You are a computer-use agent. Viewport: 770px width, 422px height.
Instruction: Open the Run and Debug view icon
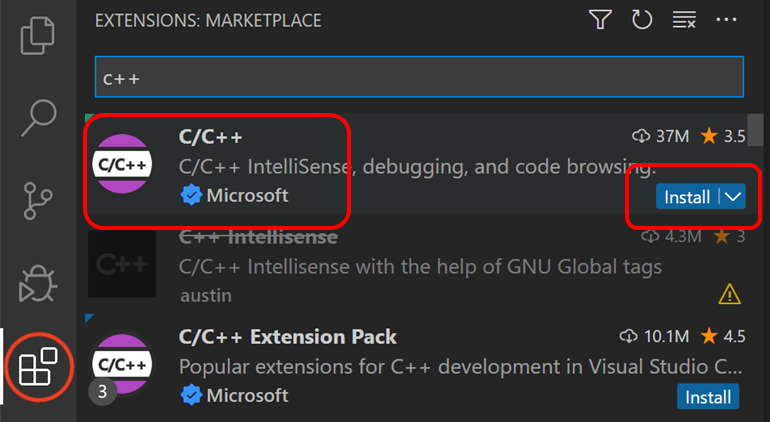37,284
